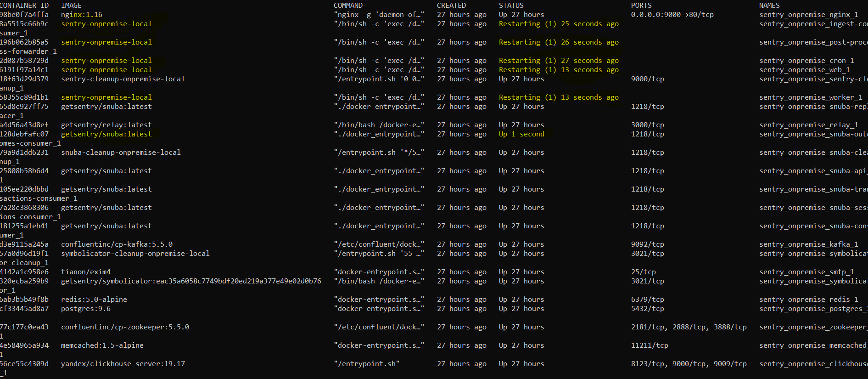The height and width of the screenshot is (379, 868).
Task: Select port mapping 0.0.0.0:9000->80/tcp
Action: (x=672, y=15)
